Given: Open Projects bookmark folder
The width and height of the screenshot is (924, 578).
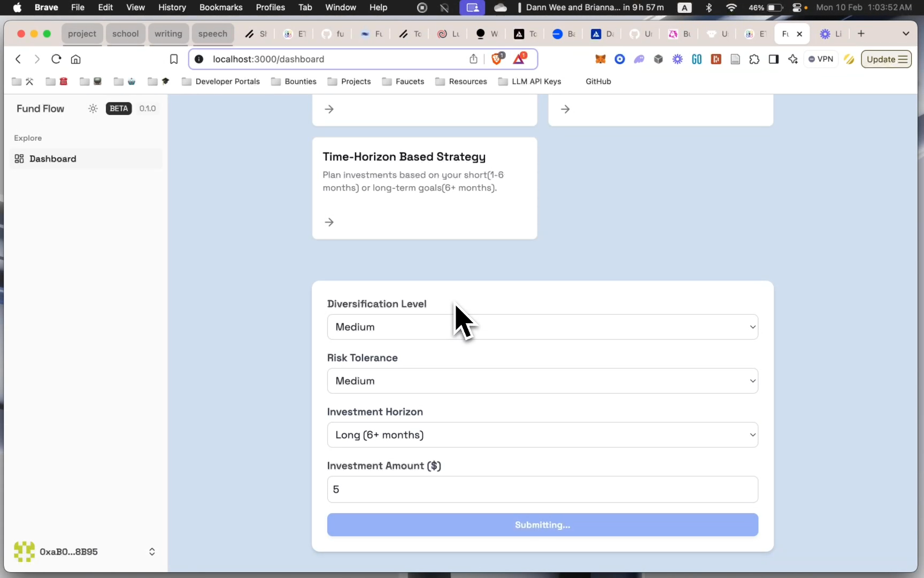Looking at the screenshot, I should tap(349, 81).
